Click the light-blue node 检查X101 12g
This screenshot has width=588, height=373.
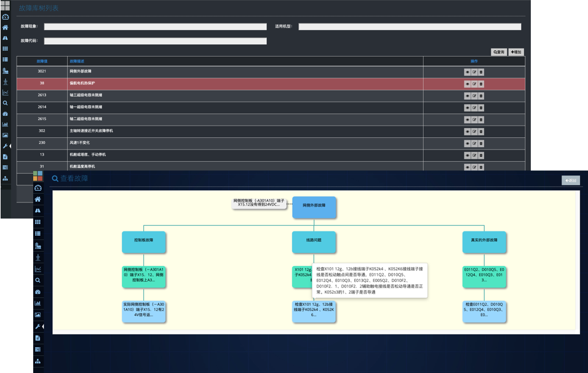[314, 311]
